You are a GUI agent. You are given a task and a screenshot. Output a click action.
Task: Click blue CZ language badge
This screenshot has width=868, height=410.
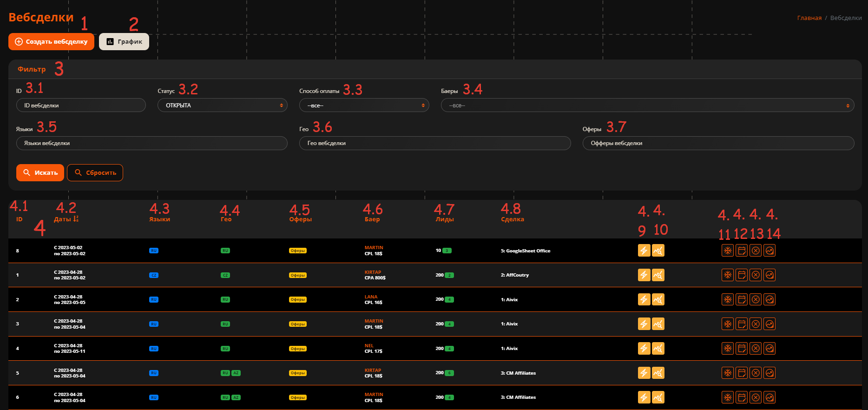pos(154,275)
